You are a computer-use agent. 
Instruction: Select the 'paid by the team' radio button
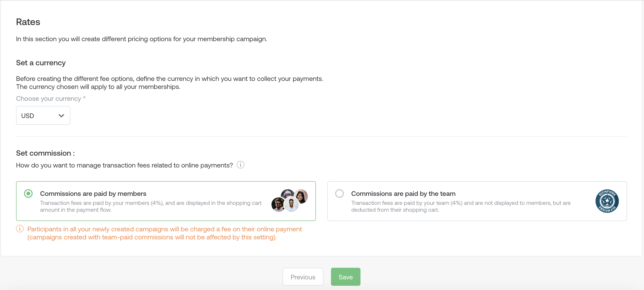[x=339, y=193]
